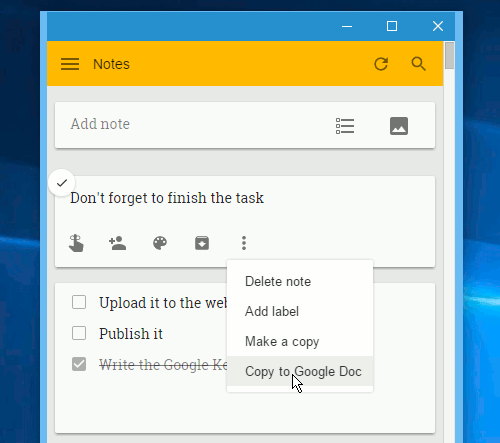The height and width of the screenshot is (443, 500).
Task: Click the refresh icon in header
Action: click(381, 64)
